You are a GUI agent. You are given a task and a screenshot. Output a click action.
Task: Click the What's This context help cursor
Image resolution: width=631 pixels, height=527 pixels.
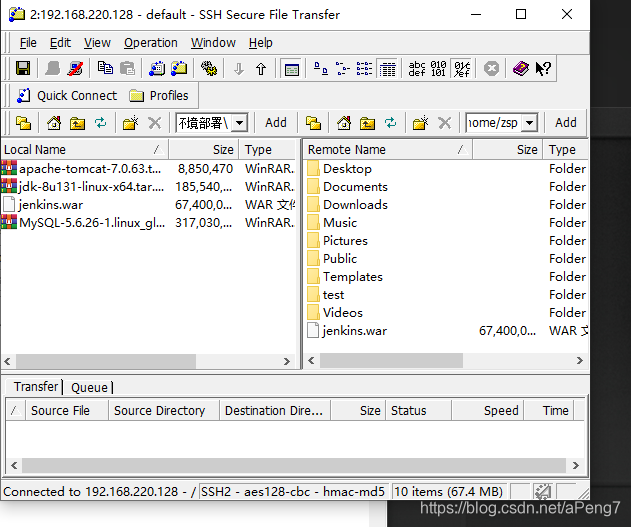click(x=543, y=68)
